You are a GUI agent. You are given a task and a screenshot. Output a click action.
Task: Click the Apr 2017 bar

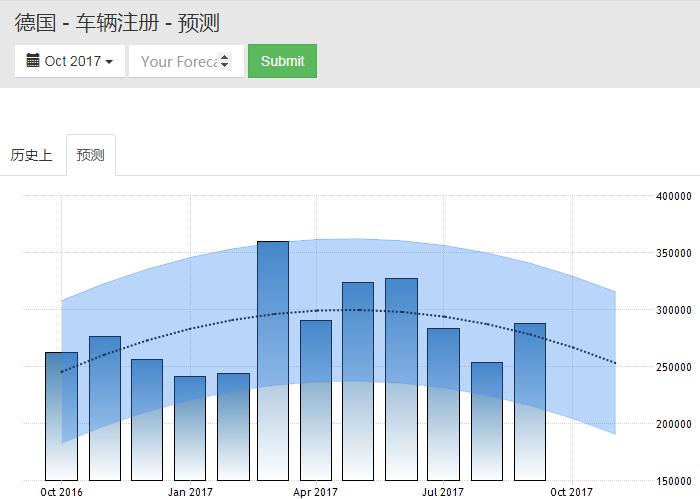[316, 400]
